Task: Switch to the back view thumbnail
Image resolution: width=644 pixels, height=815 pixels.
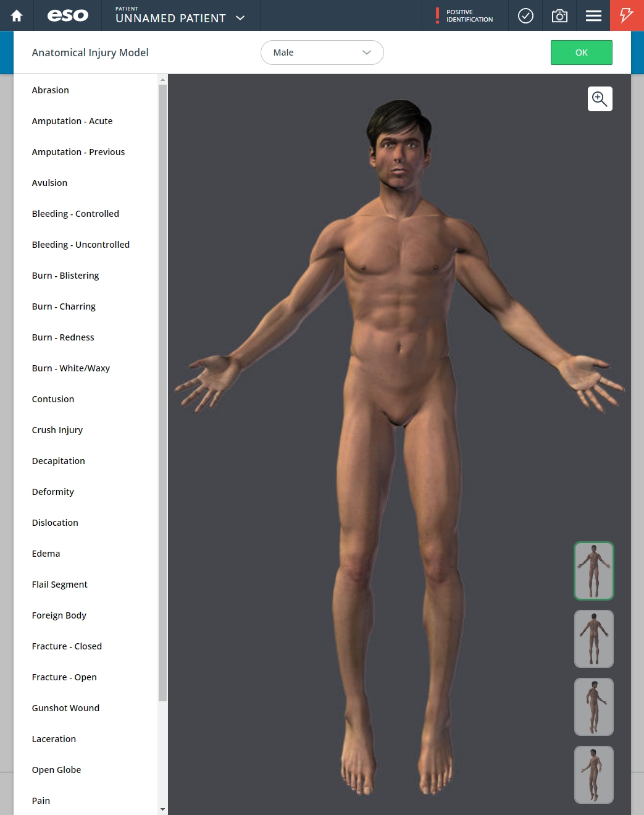Action: (593, 639)
